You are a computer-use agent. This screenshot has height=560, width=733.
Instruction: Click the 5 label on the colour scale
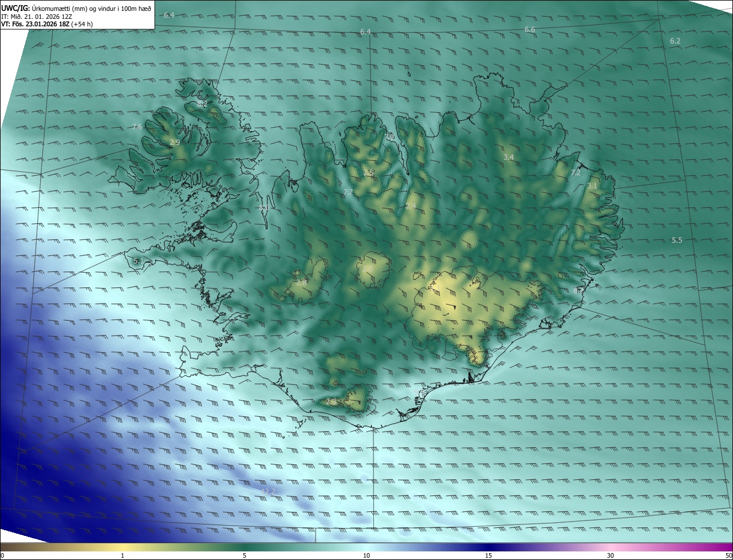(245, 555)
